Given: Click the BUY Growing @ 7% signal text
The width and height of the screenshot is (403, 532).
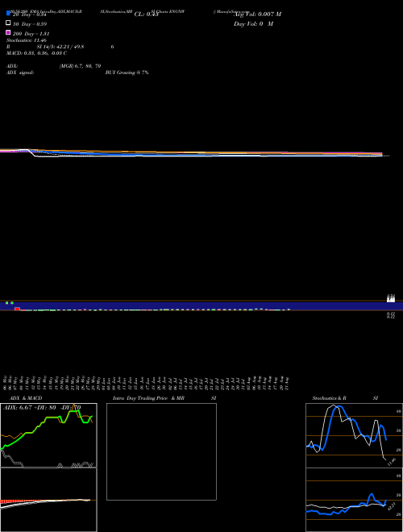Looking at the screenshot, I should pos(127,73).
